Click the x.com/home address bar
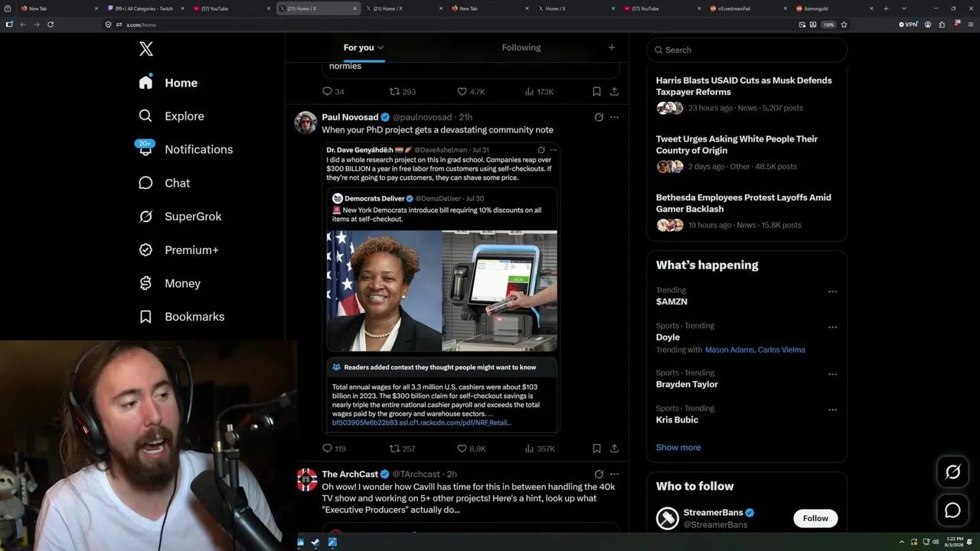The height and width of the screenshot is (551, 980). (452, 24)
